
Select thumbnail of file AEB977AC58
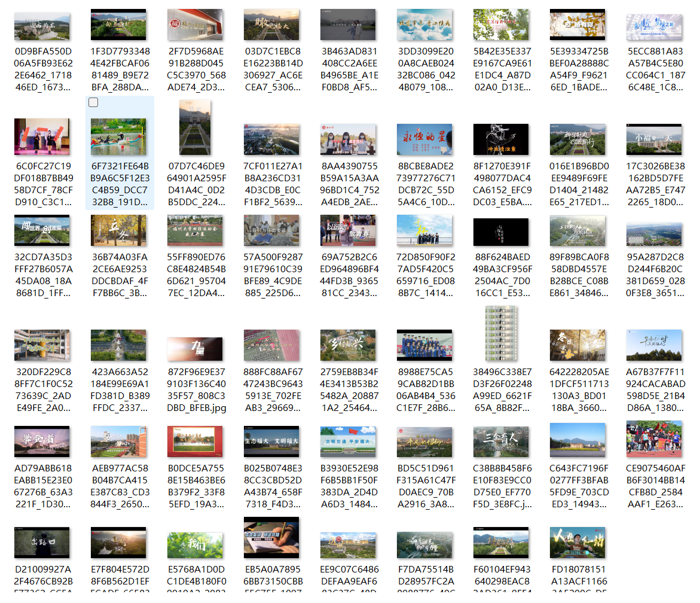pos(118,441)
